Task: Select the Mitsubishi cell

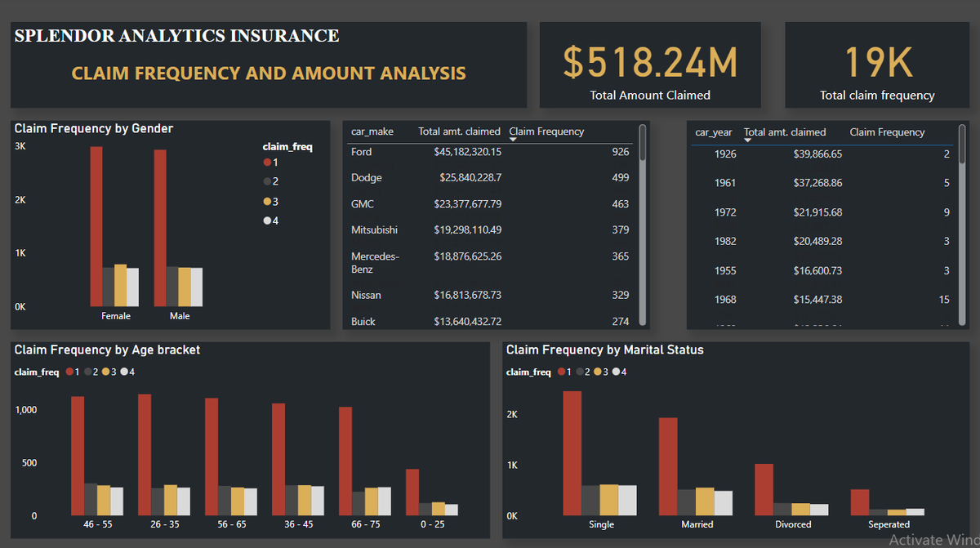Action: click(x=372, y=230)
